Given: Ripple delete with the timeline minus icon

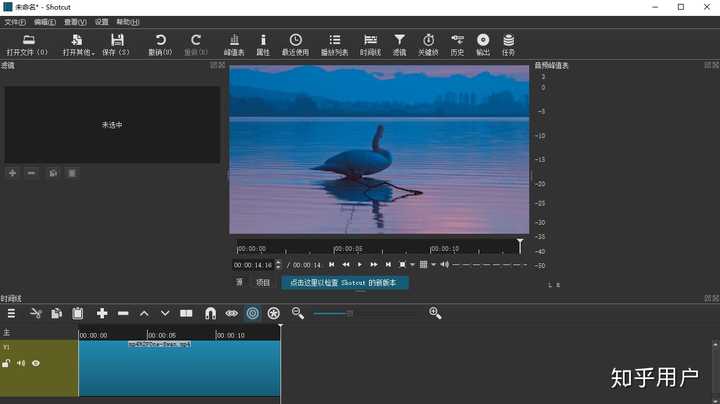Looking at the screenshot, I should point(123,314).
